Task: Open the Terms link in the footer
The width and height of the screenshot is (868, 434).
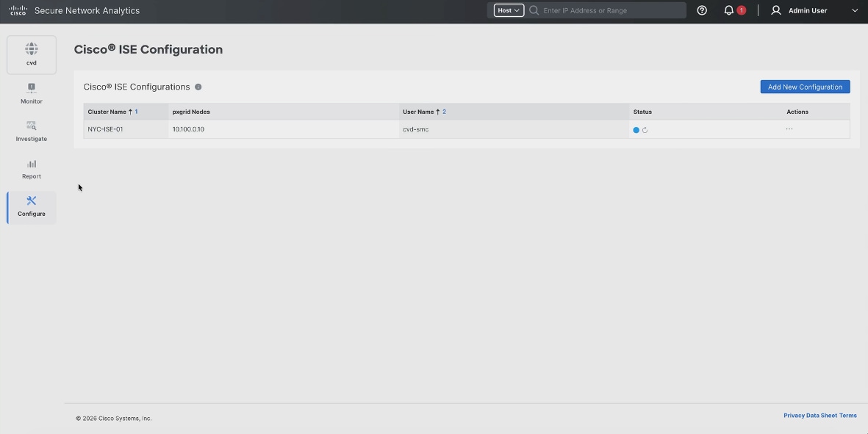Action: [848, 415]
